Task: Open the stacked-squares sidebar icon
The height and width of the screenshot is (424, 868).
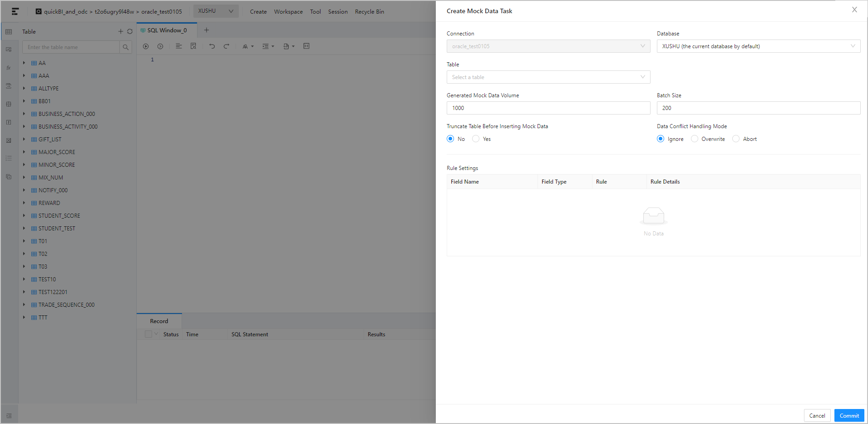Action: (9, 176)
